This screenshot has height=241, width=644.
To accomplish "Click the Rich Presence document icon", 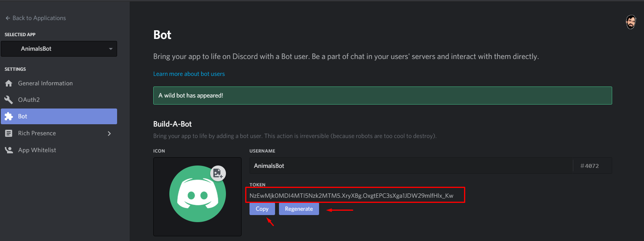I will tap(9, 133).
